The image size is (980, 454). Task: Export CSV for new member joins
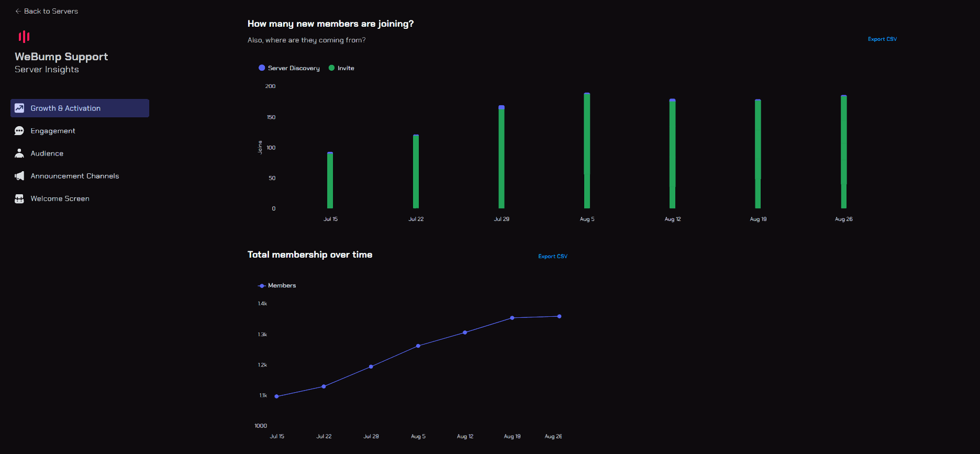pyautogui.click(x=882, y=39)
